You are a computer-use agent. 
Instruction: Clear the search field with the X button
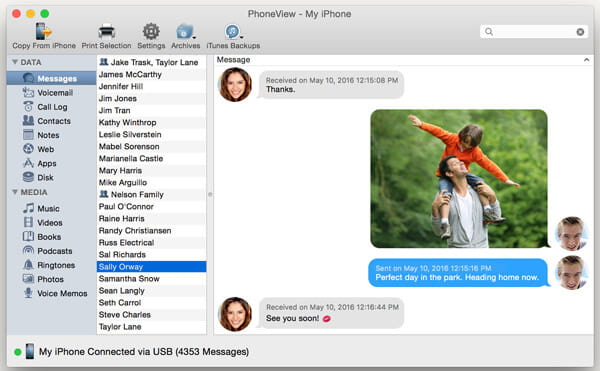click(580, 32)
